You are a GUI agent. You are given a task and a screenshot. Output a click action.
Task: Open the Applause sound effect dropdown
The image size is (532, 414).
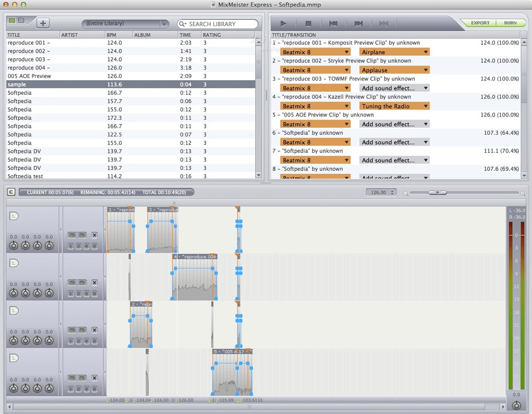tap(394, 70)
